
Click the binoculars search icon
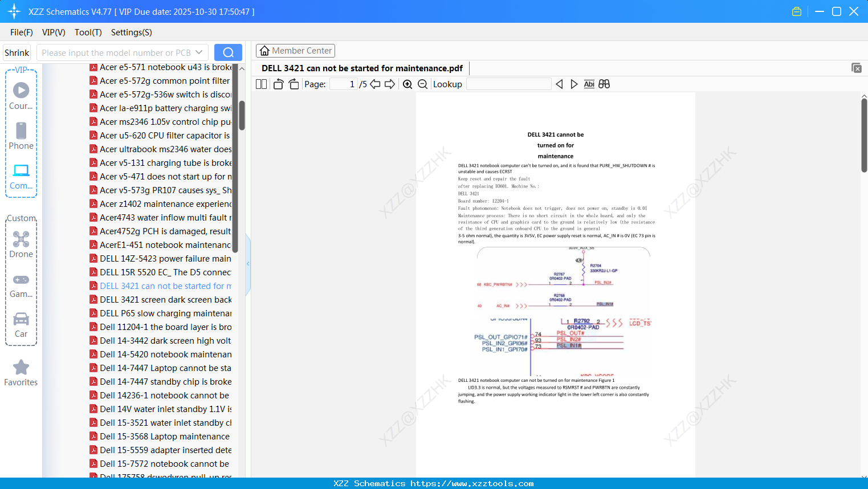tap(604, 84)
